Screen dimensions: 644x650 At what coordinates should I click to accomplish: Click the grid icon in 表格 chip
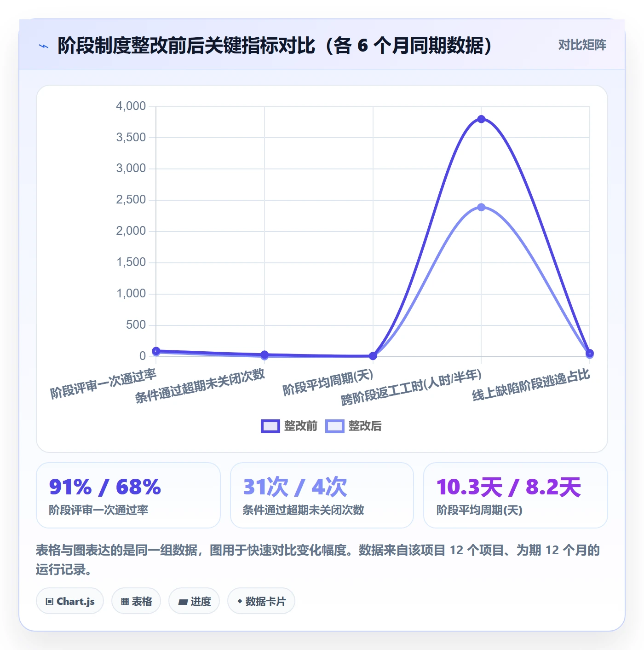(x=125, y=602)
